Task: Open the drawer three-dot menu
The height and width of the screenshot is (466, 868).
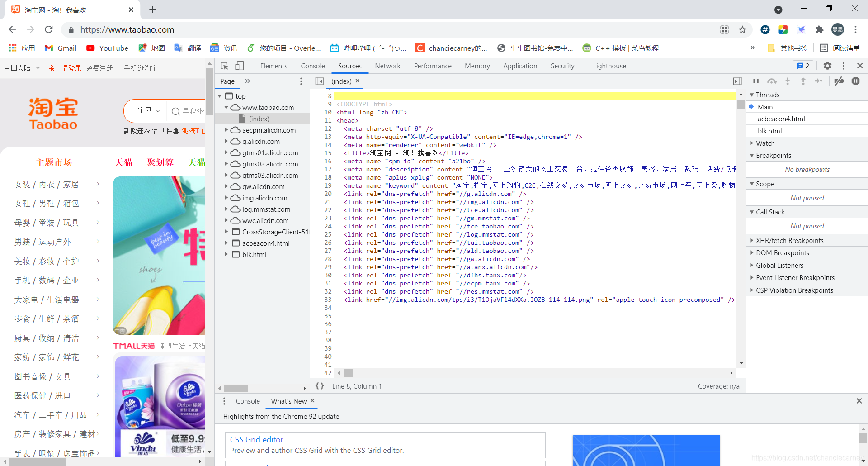Action: [x=224, y=401]
